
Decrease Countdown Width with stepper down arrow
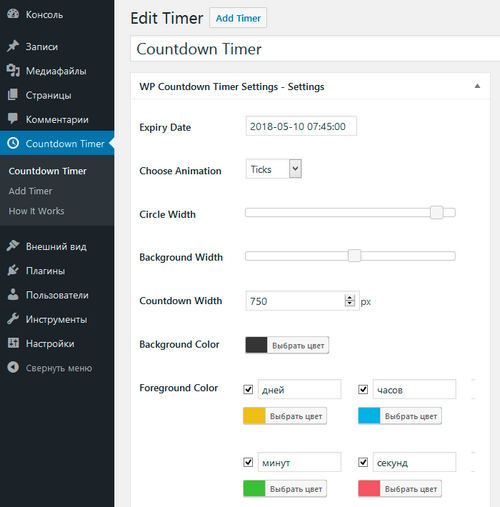(x=349, y=304)
